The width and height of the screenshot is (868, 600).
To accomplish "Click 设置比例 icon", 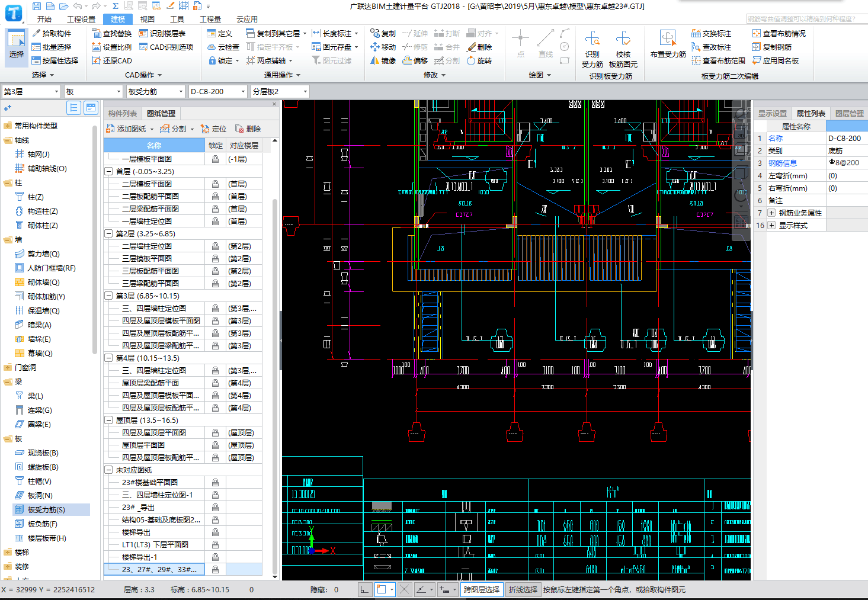I will click(97, 47).
